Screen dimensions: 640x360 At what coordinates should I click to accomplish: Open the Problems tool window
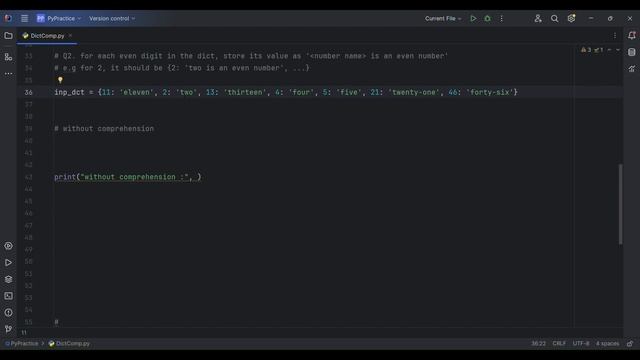[x=8, y=313]
